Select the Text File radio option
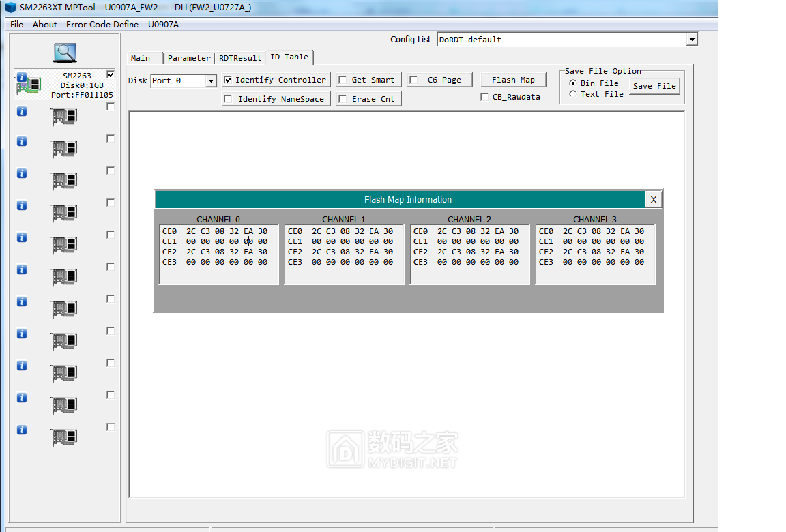Image resolution: width=786 pixels, height=532 pixels. click(x=572, y=94)
